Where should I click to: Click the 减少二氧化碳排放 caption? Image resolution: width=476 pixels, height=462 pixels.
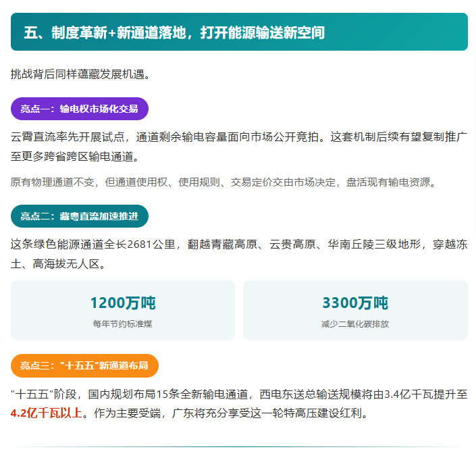point(355,324)
